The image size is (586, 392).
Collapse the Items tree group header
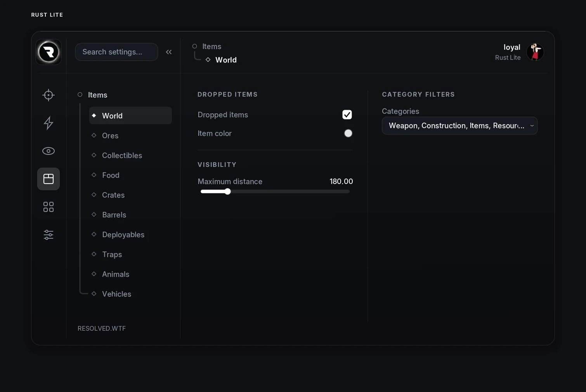point(92,95)
